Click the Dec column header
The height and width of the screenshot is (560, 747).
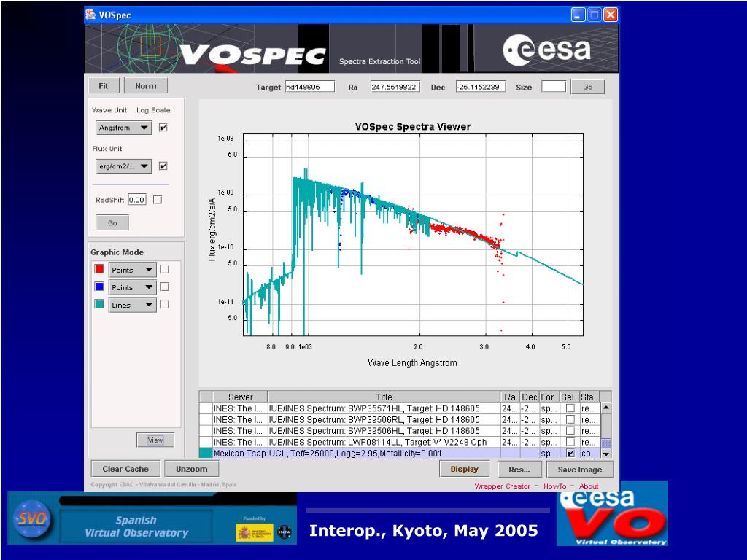530,397
